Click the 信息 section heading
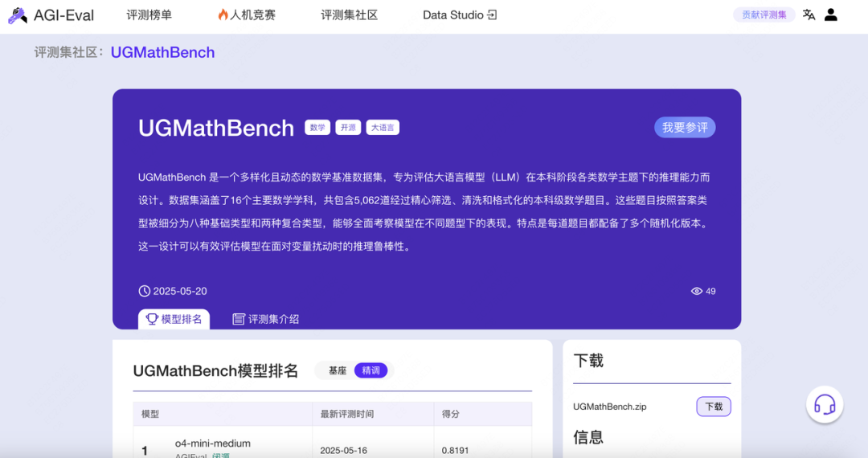868x458 pixels. 588,437
